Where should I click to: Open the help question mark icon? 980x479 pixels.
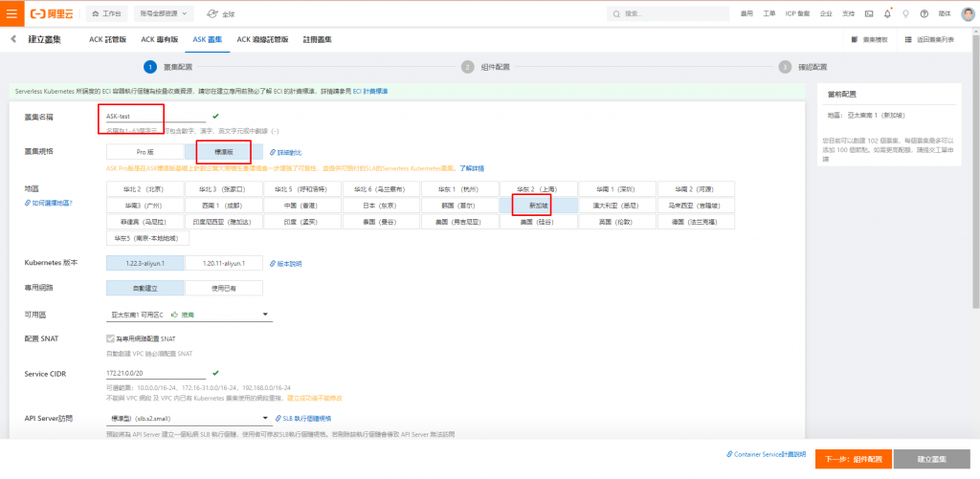click(924, 13)
